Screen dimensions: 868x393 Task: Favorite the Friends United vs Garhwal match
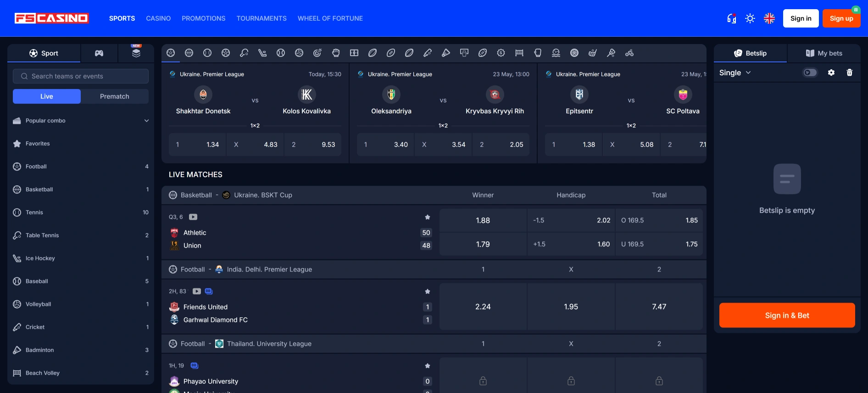click(x=428, y=291)
